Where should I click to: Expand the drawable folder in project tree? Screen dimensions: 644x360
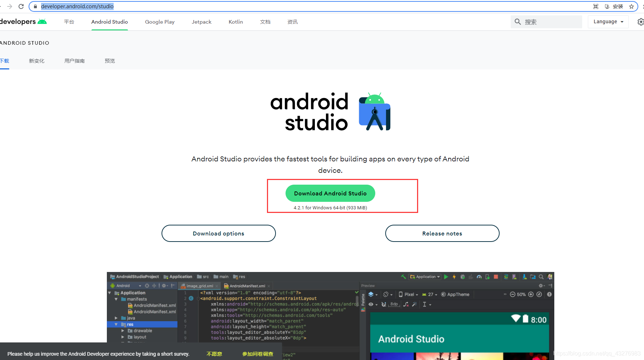tap(123, 331)
